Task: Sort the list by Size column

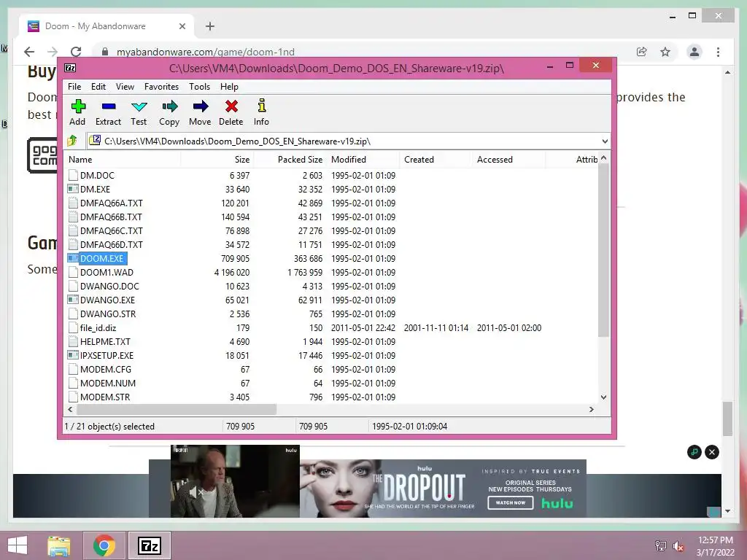Action: coord(217,160)
